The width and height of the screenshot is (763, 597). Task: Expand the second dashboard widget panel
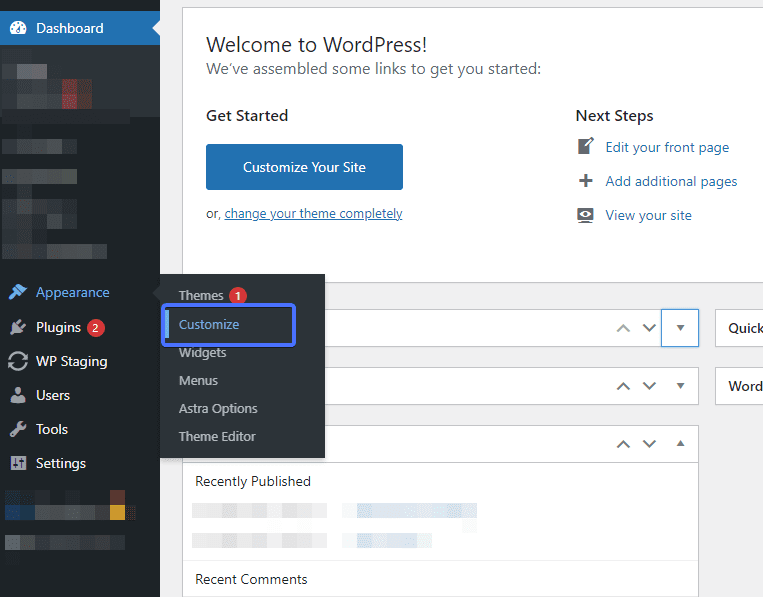click(x=680, y=386)
